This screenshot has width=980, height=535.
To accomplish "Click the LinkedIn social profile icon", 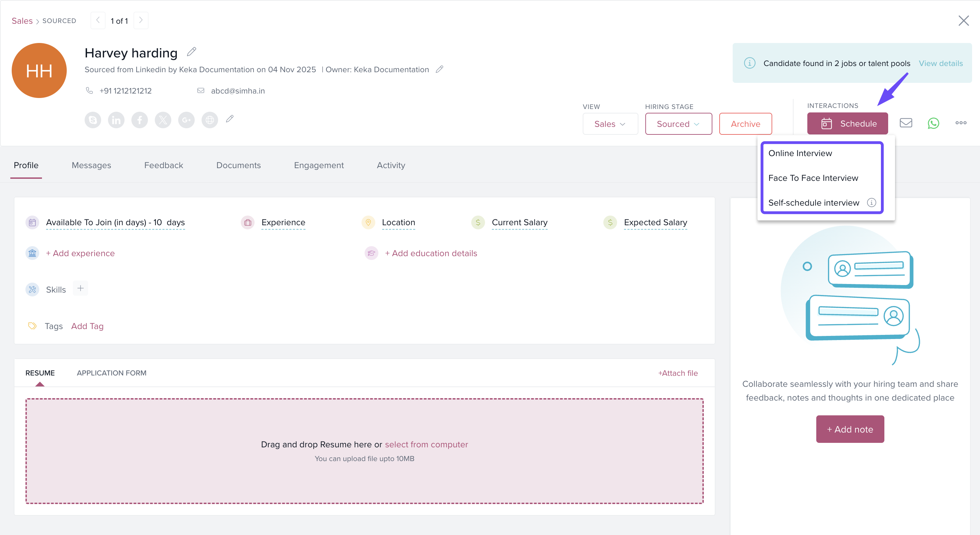I will tap(116, 120).
